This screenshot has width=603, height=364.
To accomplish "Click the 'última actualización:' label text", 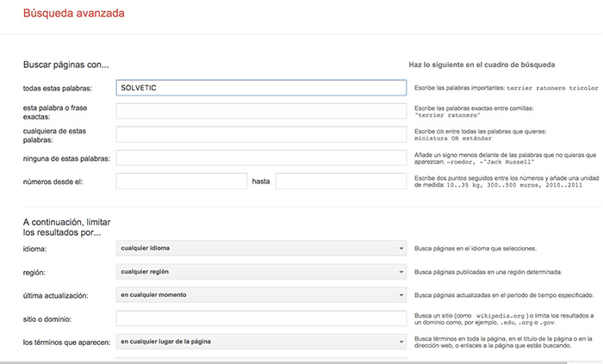I will (56, 295).
